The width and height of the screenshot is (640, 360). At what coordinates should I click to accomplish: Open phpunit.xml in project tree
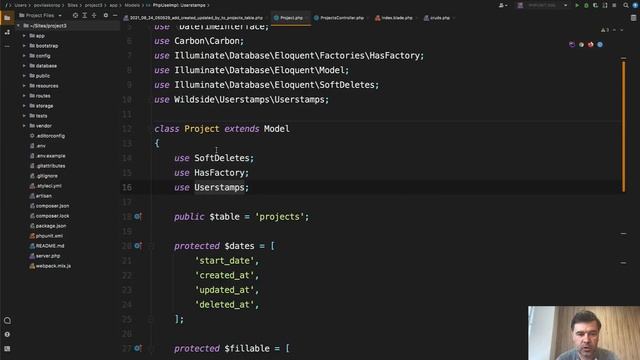pos(49,236)
